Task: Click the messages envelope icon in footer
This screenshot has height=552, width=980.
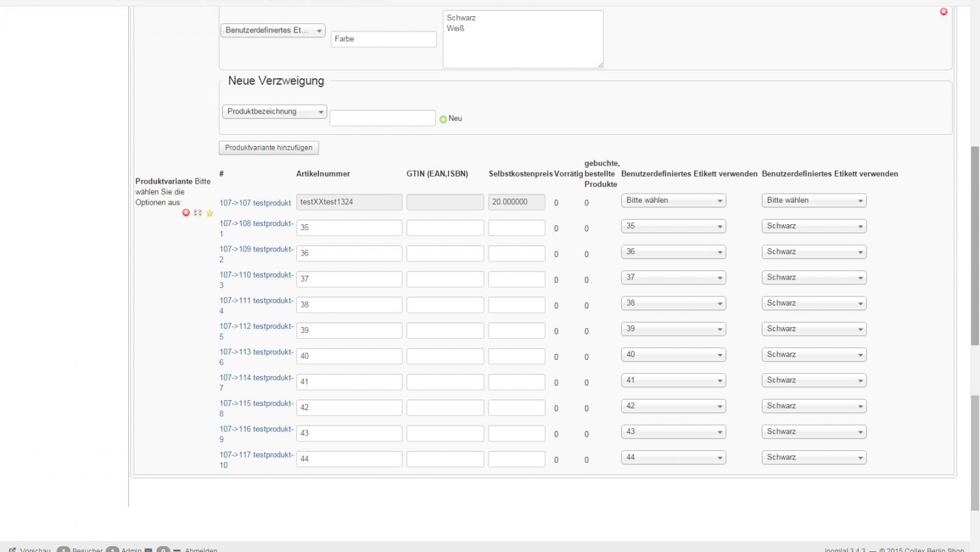Action: click(x=148, y=550)
